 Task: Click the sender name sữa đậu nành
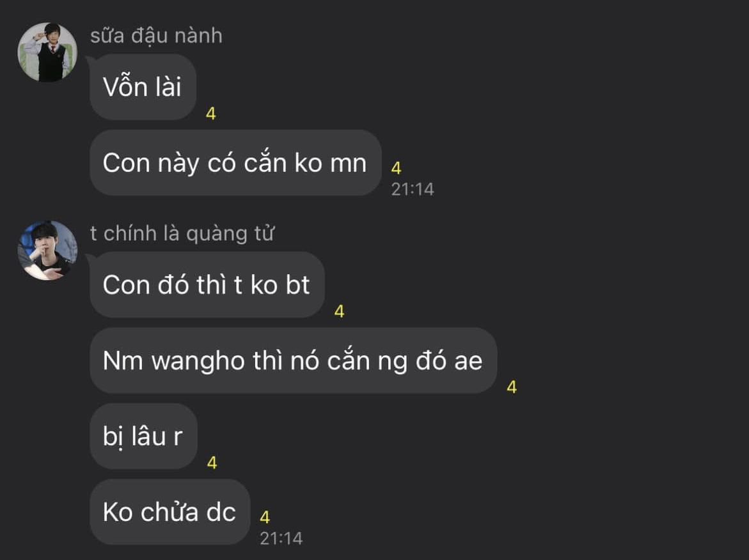coord(156,36)
